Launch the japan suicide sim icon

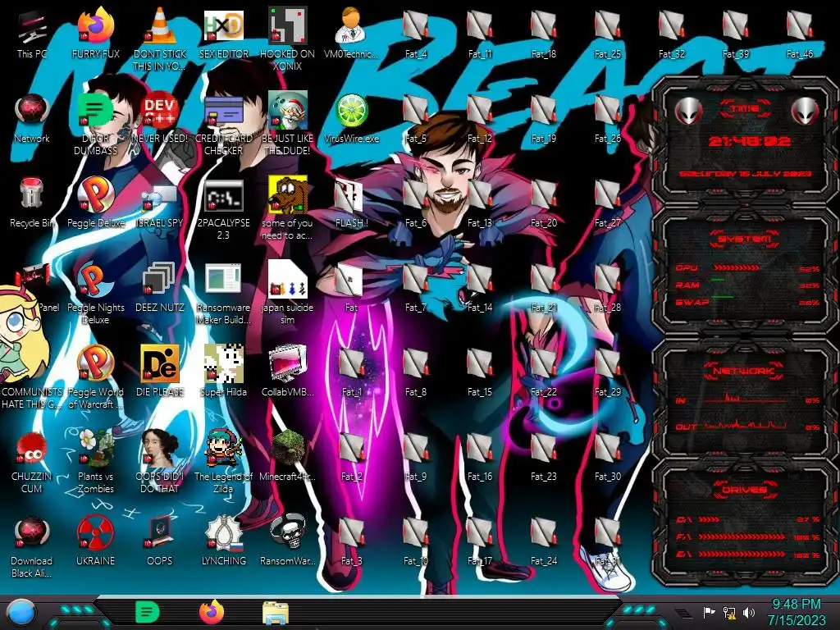pyautogui.click(x=287, y=279)
